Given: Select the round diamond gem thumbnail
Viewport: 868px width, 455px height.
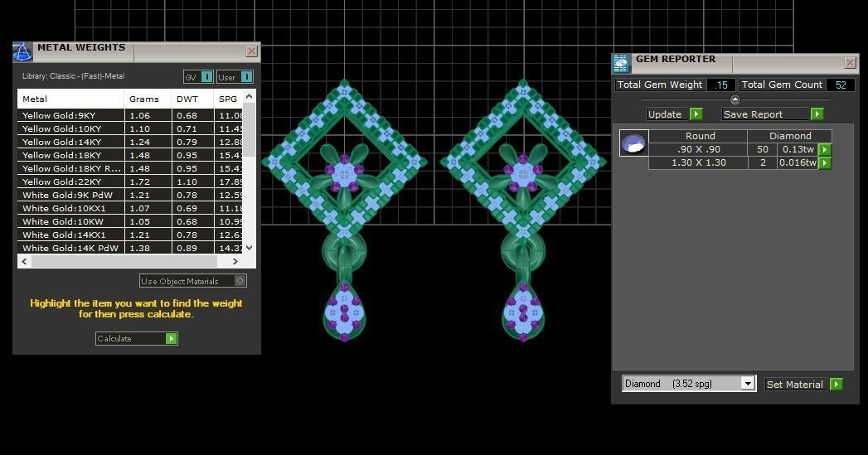Looking at the screenshot, I should pyautogui.click(x=634, y=143).
